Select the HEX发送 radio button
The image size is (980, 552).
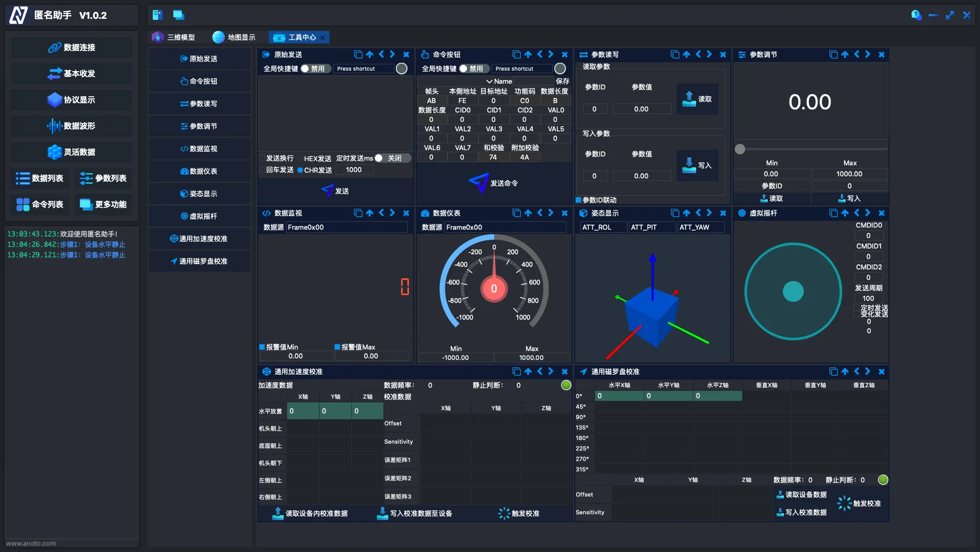(x=300, y=159)
